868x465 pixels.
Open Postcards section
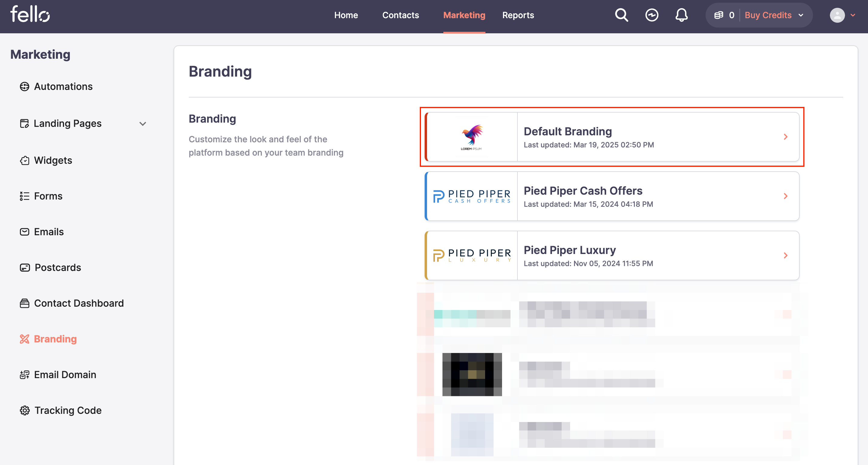[x=58, y=268]
